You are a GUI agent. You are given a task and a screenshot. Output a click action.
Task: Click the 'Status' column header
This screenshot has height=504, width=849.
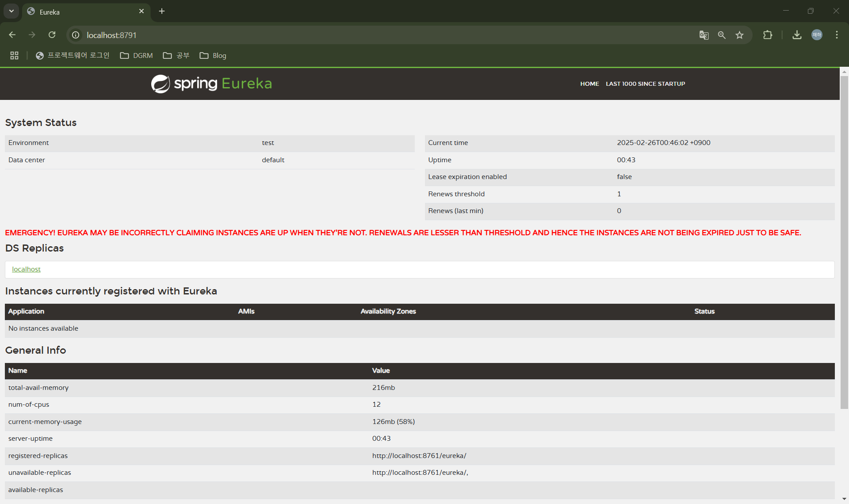(704, 312)
